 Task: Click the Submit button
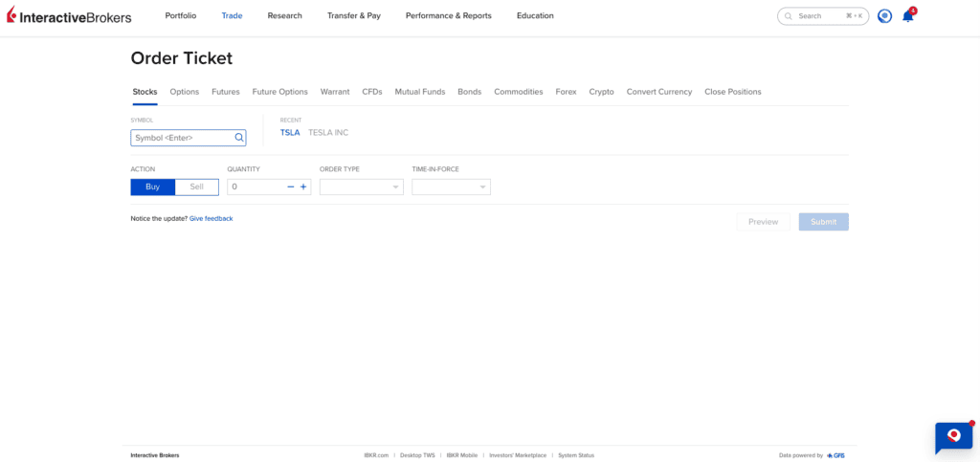[824, 222]
